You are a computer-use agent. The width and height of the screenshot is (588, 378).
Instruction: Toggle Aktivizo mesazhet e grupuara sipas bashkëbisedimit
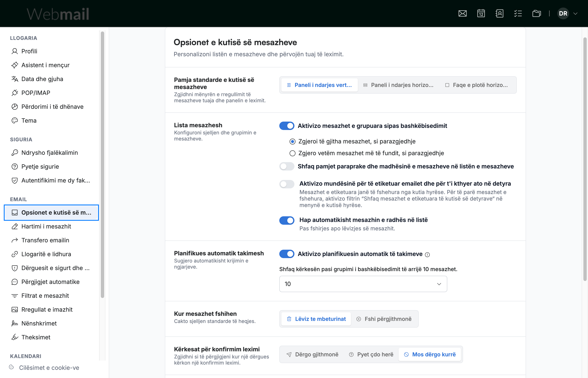(287, 126)
